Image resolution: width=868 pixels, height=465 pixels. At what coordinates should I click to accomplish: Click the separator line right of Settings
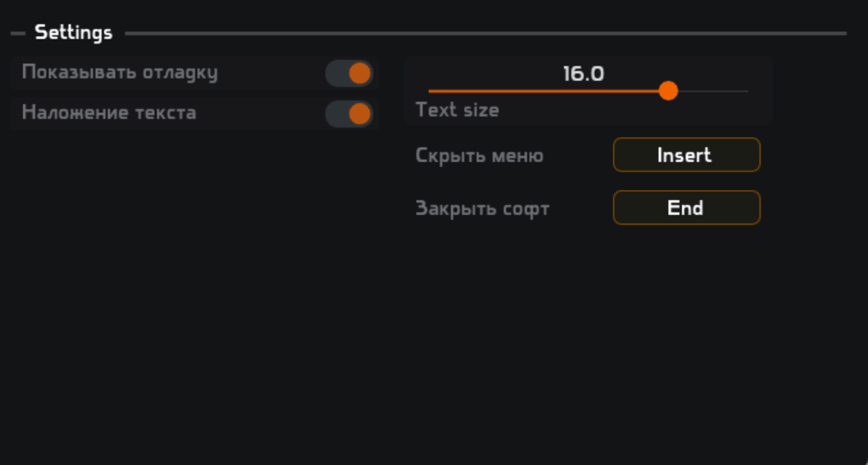tap(484, 34)
